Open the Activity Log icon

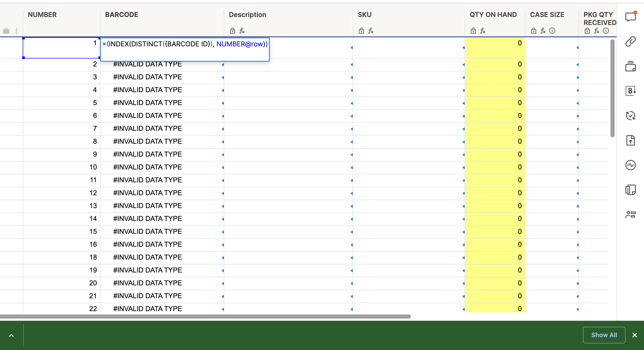tap(631, 165)
